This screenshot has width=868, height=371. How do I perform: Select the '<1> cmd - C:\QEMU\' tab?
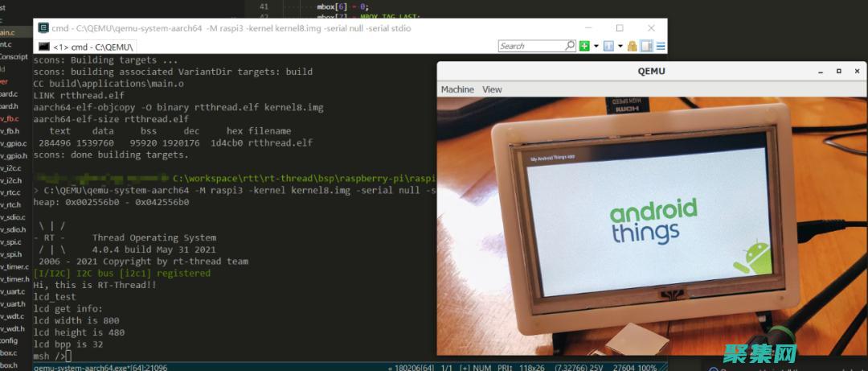85,47
